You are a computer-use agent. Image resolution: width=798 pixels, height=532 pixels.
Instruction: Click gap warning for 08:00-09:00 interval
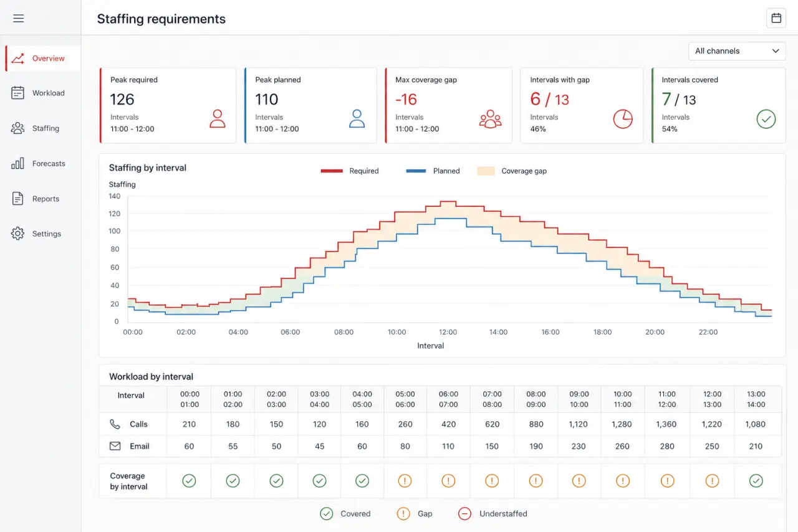coord(536,480)
